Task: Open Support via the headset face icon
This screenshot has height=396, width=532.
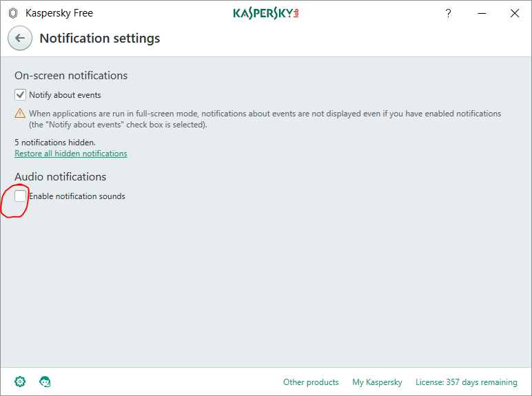Action: click(45, 382)
